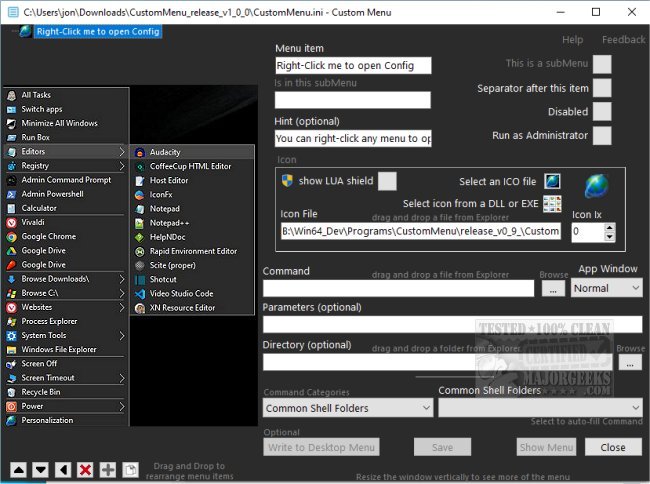Image resolution: width=650 pixels, height=484 pixels.
Task: Click the move item down arrow
Action: coord(40,469)
